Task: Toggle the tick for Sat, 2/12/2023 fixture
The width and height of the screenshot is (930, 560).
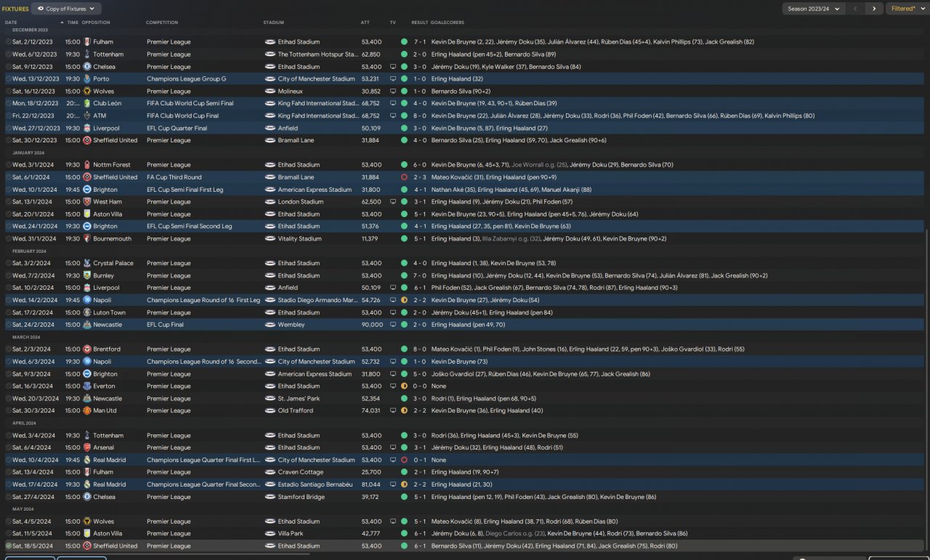Action: (9, 42)
